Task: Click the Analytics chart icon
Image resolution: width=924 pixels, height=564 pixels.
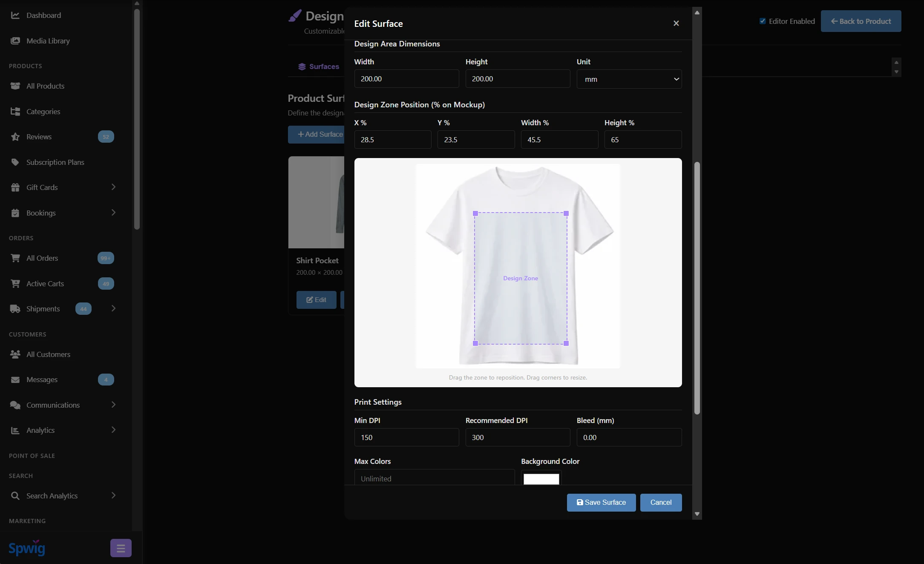Action: (x=15, y=430)
